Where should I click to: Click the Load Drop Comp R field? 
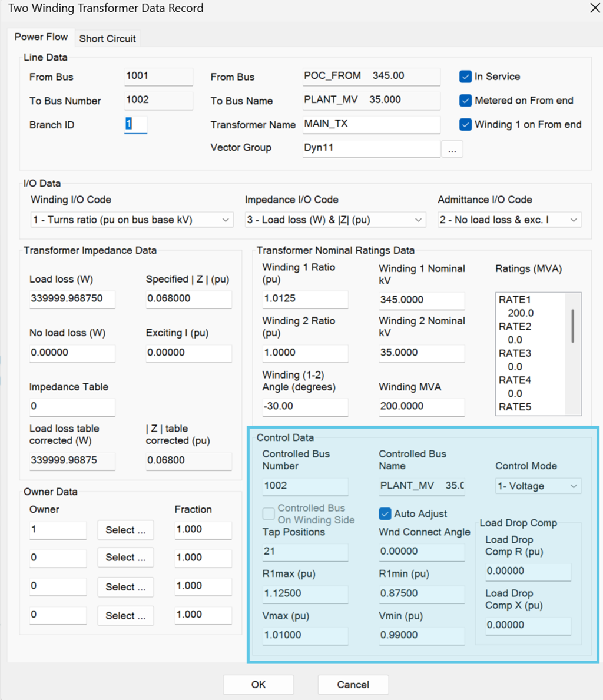point(528,572)
